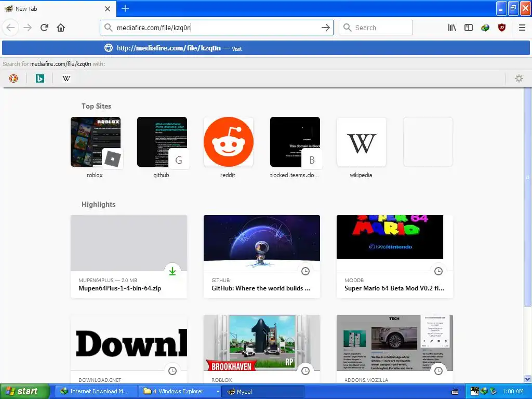532x399 pixels.
Task: Go forward with the forward arrow
Action: click(x=28, y=28)
